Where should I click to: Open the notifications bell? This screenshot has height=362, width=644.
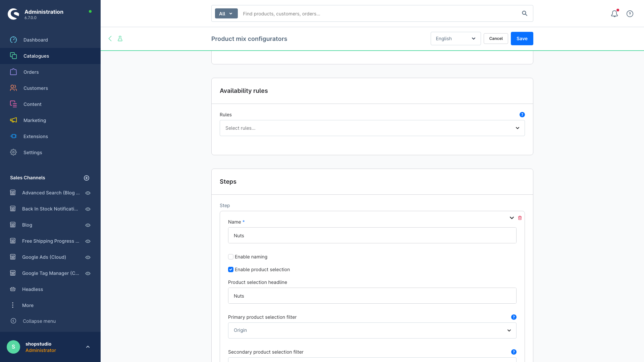click(x=614, y=14)
